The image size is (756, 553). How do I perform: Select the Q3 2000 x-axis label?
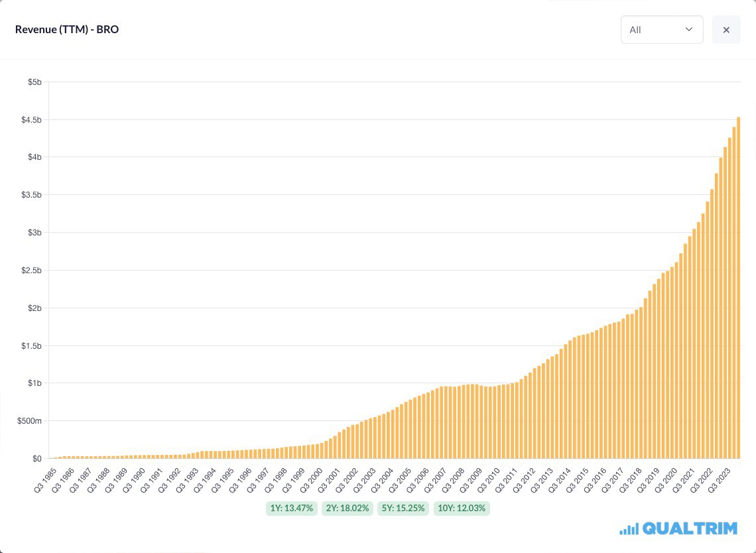(x=310, y=479)
